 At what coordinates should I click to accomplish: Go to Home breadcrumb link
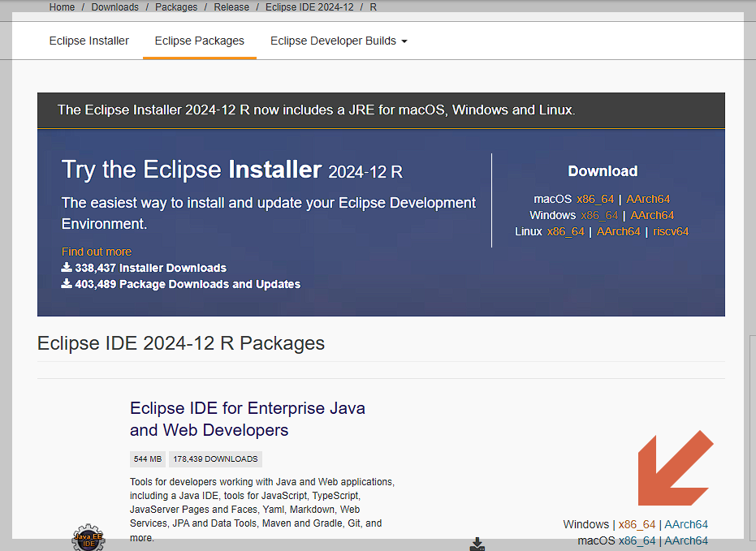coord(62,7)
